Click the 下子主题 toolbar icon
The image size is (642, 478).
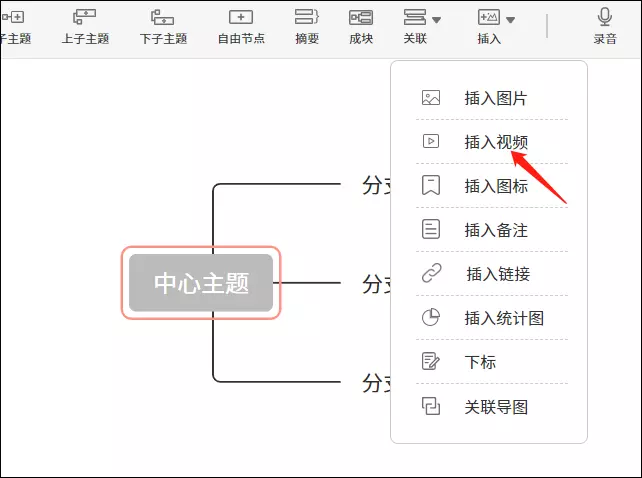(x=162, y=17)
